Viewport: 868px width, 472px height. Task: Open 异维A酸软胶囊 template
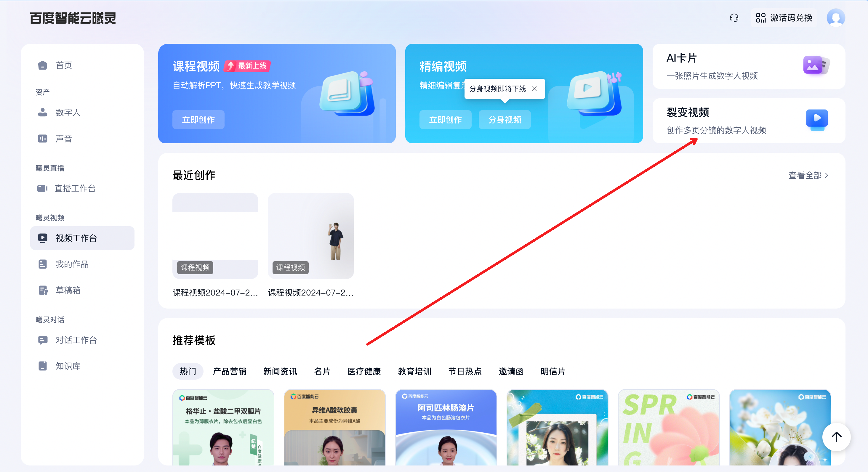[334, 427]
